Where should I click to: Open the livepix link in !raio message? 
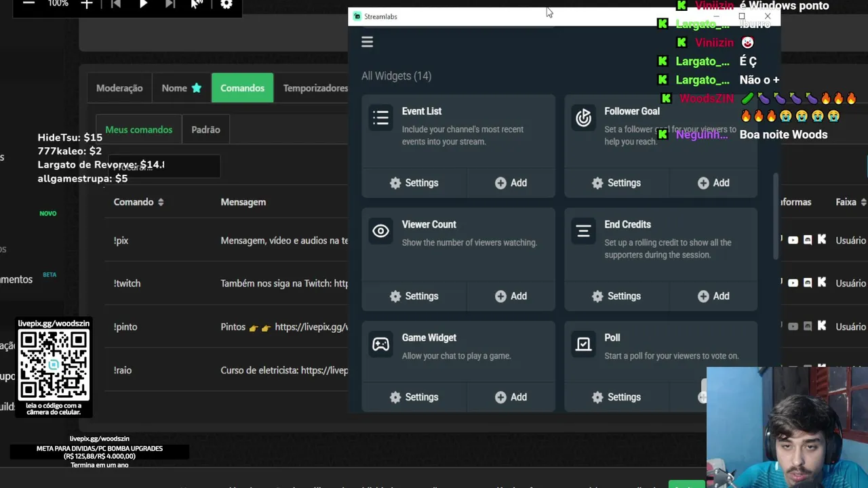[x=324, y=370]
